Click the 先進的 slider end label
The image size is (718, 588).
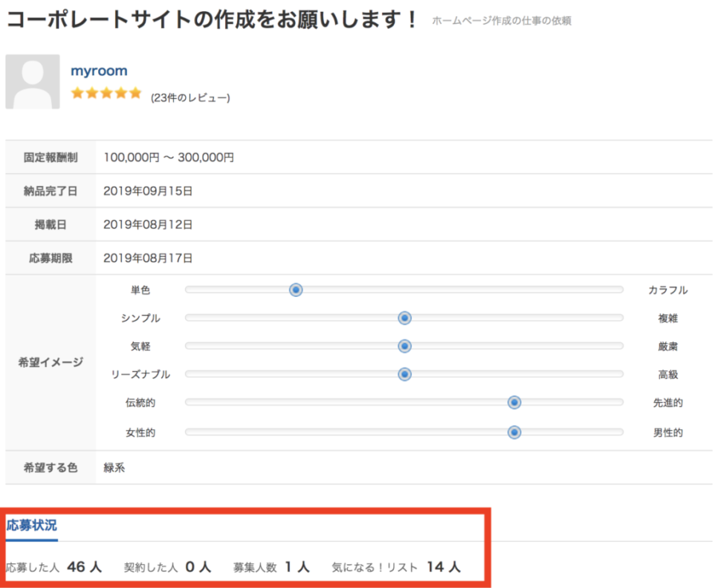tap(668, 403)
